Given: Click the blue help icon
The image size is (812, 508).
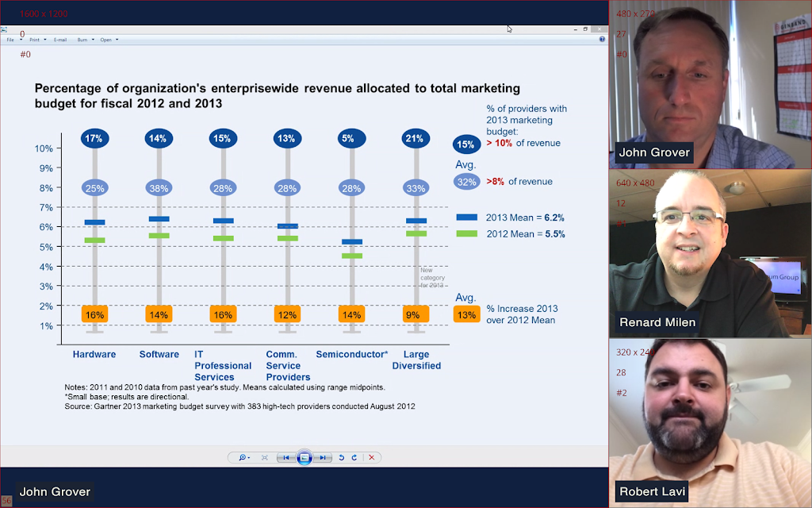Looking at the screenshot, I should [602, 40].
